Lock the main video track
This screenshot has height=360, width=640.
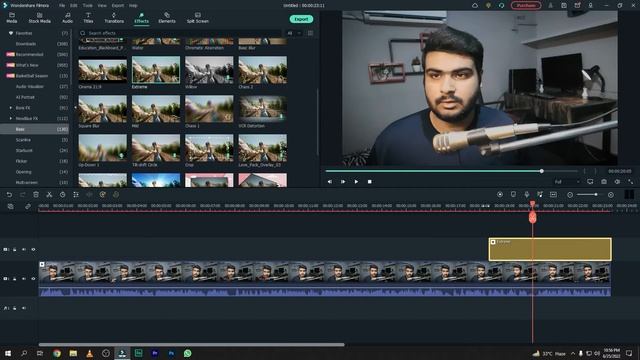[14, 279]
